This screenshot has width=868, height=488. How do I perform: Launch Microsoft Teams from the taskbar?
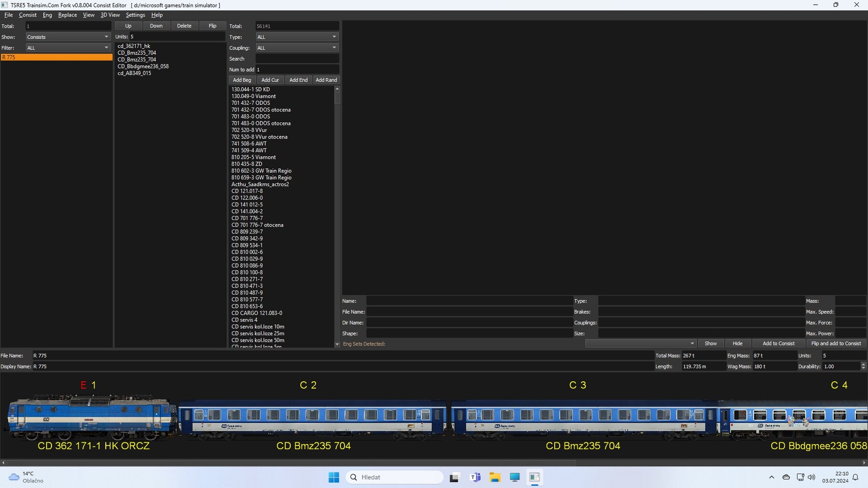click(x=475, y=477)
